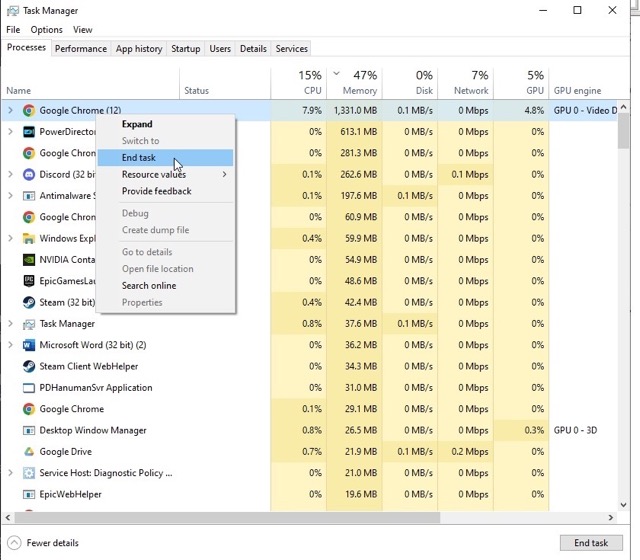Click the PowerDirector process icon
Viewport: 640px width, 560px height.
29,132
